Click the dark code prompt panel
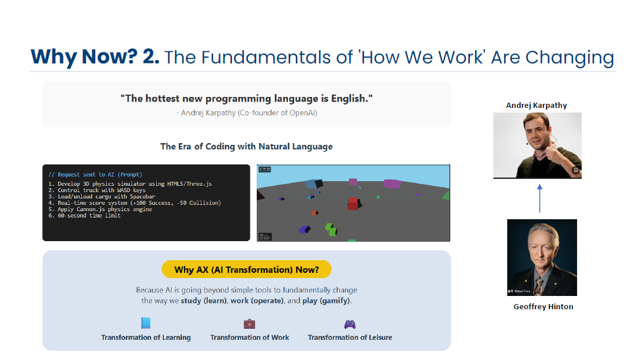Image resolution: width=644 pixels, height=360 pixels. (x=146, y=202)
